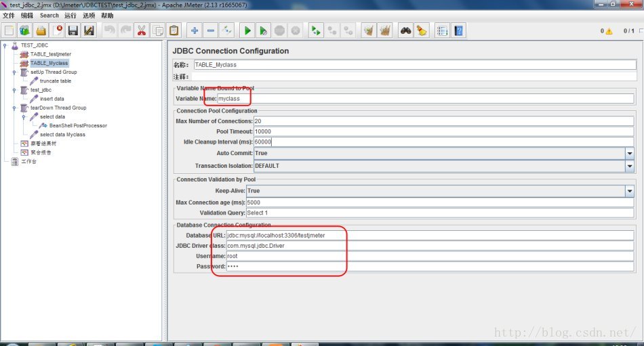This screenshot has width=644, height=346.
Task: Close the test plan via Close icon
Action: point(58,30)
